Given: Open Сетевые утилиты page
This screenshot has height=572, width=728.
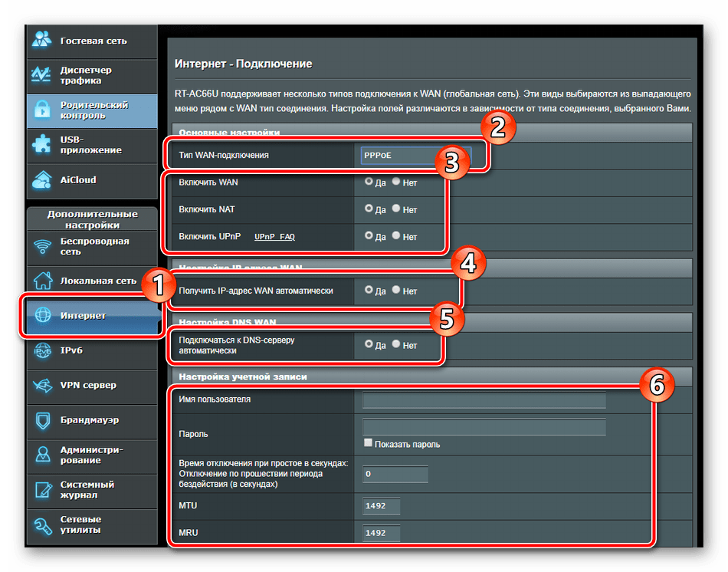Looking at the screenshot, I should [x=93, y=525].
